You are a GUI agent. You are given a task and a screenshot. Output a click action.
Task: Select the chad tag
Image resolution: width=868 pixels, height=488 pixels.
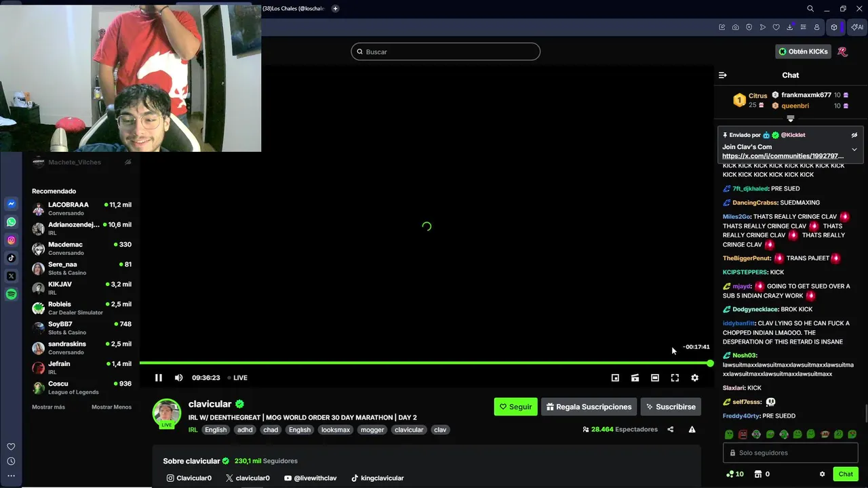click(271, 430)
